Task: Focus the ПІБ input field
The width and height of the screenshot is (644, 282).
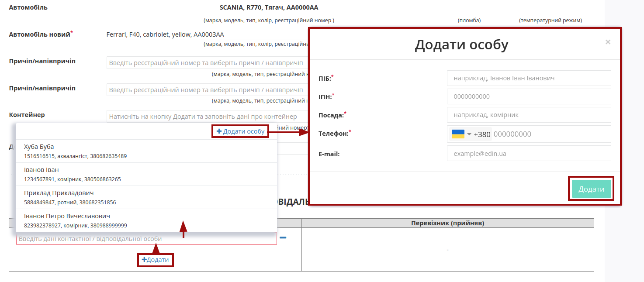Action: [x=529, y=78]
